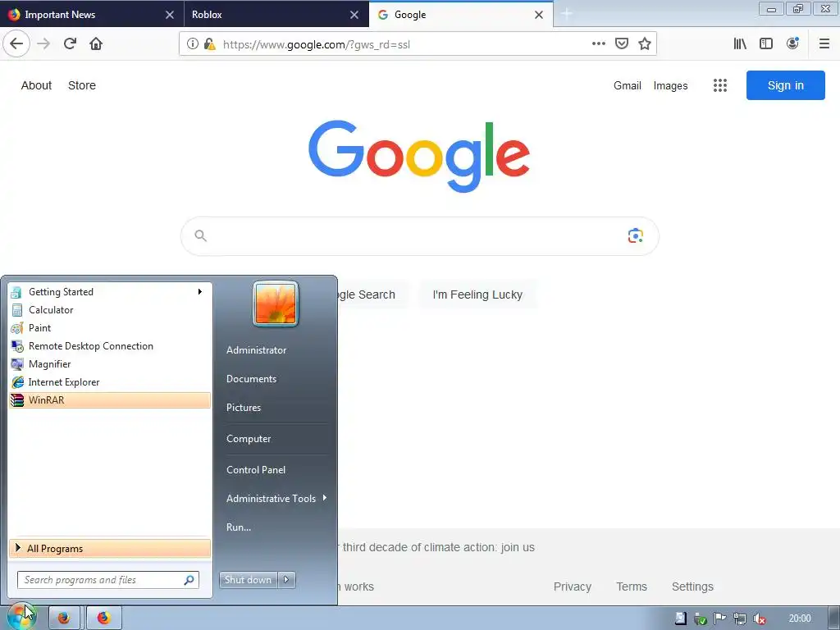
Task: Open the Settings footer link
Action: [x=692, y=587]
